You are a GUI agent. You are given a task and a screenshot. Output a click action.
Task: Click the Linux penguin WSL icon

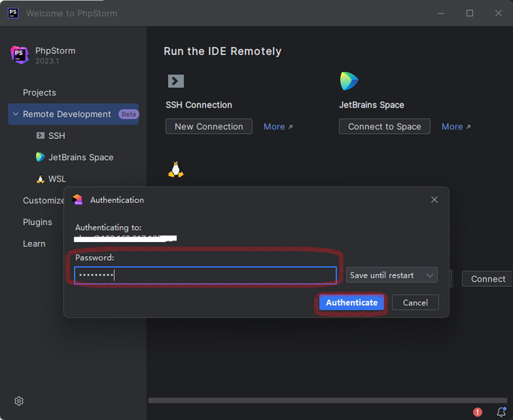[176, 169]
